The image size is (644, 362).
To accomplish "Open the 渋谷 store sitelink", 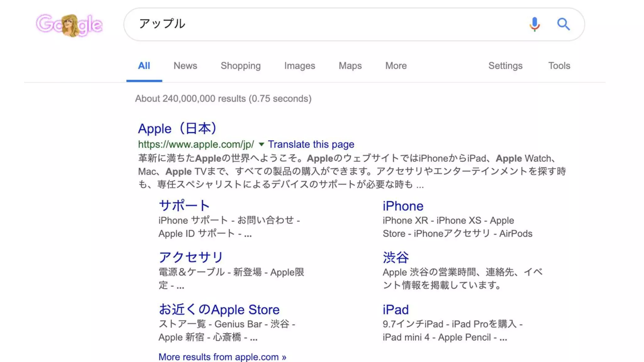I will 396,258.
